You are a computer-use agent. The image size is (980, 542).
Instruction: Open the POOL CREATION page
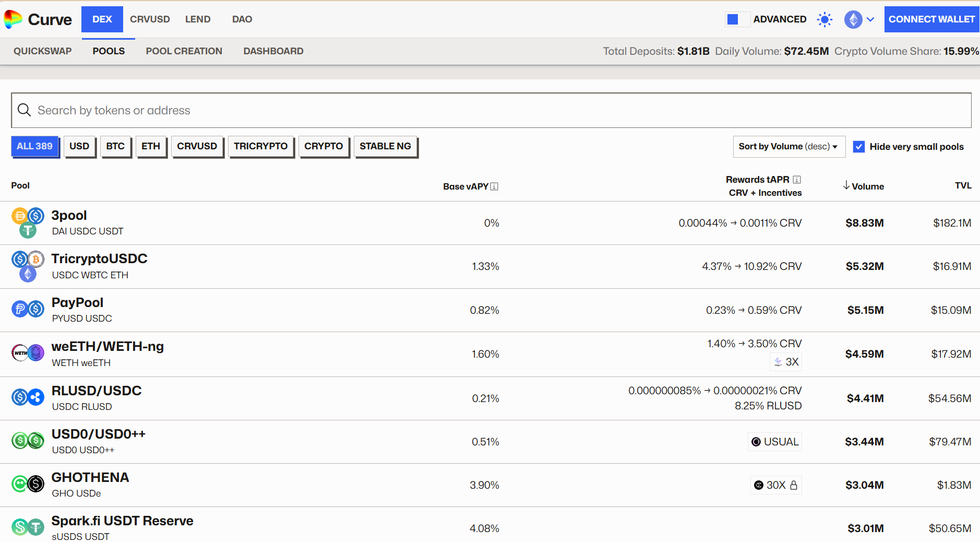184,51
